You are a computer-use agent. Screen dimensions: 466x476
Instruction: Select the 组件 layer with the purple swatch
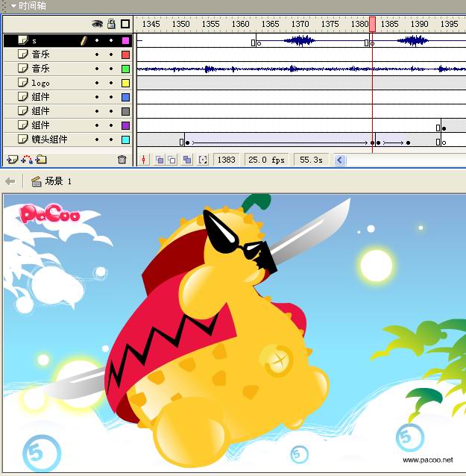pyautogui.click(x=67, y=125)
